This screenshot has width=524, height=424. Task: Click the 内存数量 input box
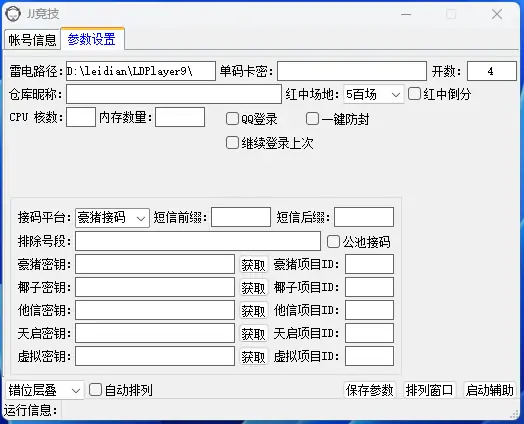[180, 117]
